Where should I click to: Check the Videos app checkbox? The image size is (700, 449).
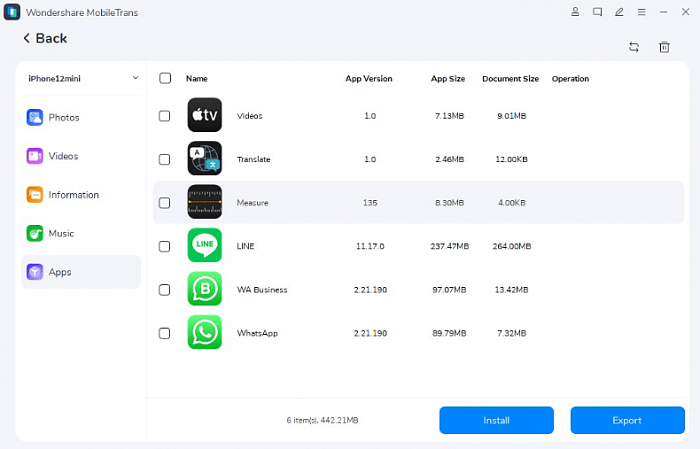(x=164, y=116)
